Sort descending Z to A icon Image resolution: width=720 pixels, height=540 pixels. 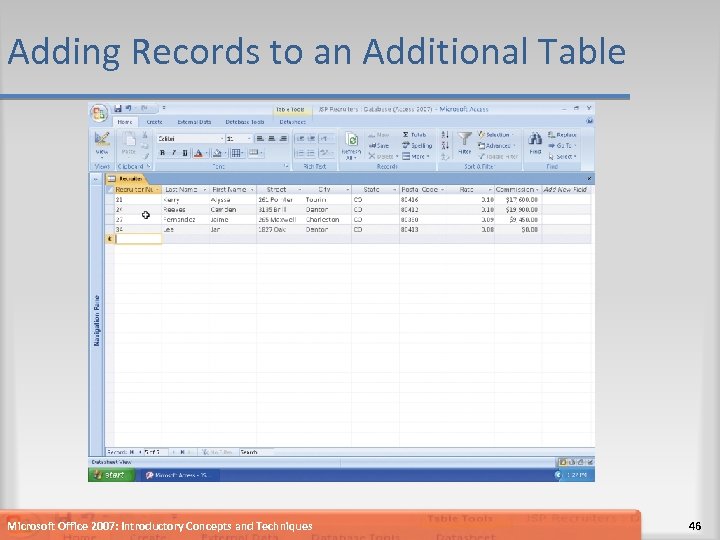pyautogui.click(x=445, y=146)
